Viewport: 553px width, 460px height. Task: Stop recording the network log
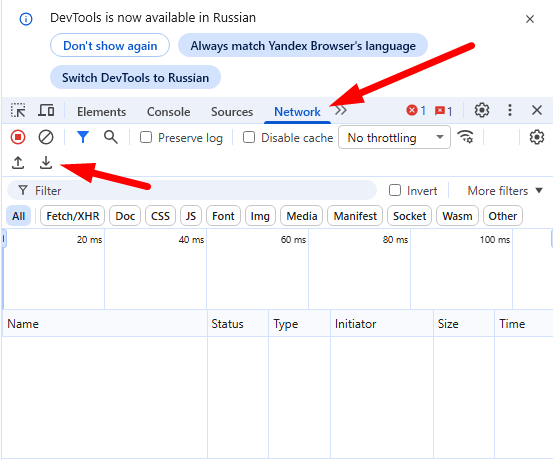point(18,137)
